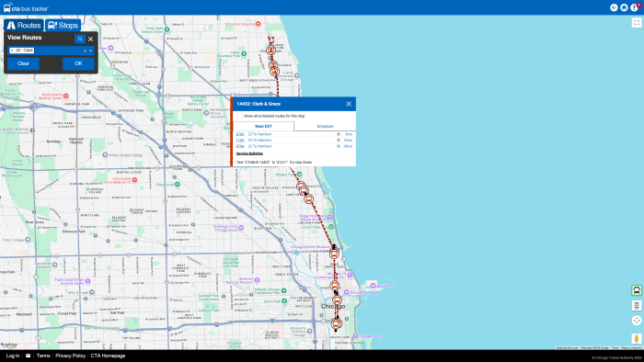This screenshot has width=644, height=362.
Task: Toggle favorite star on the 4min arrival
Action: pos(339,134)
